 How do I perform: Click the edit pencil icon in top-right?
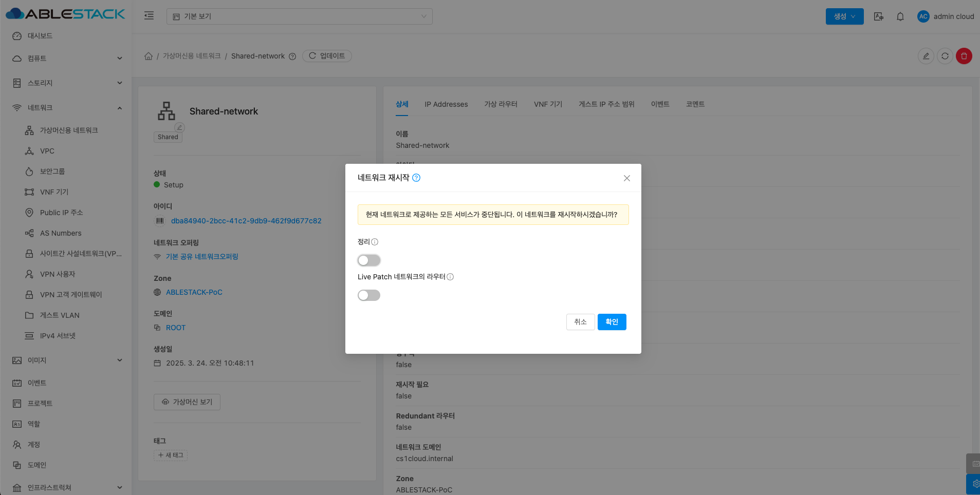click(926, 56)
